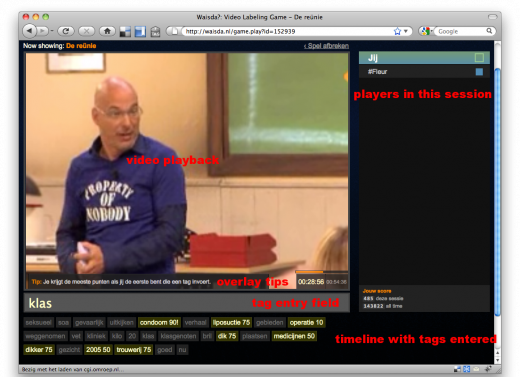Click the 'vet' tag
This screenshot has height=377, width=520.
click(76, 336)
